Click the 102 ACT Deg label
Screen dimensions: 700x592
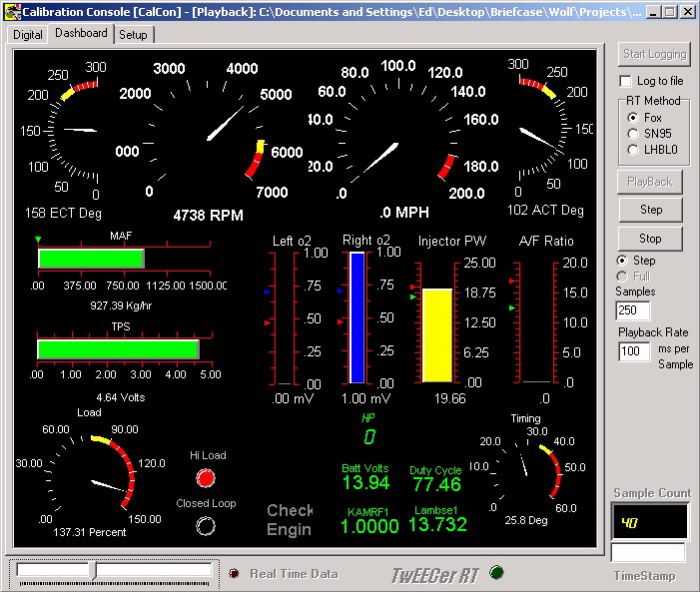(545, 211)
